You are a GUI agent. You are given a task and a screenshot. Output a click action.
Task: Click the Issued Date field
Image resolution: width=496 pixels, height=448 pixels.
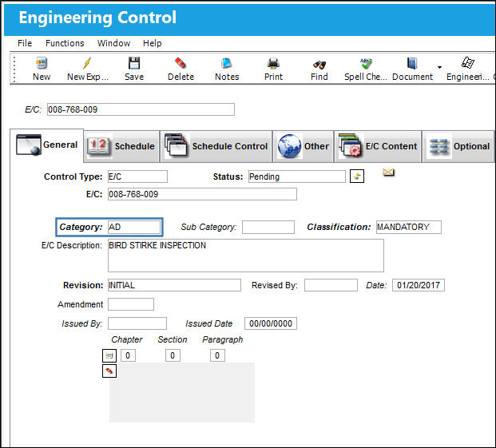tap(271, 323)
